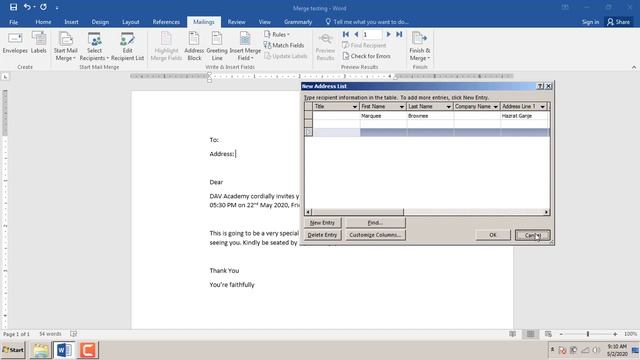This screenshot has width=640, height=360.
Task: Open the Last Name column dropdown arrow
Action: tap(449, 107)
